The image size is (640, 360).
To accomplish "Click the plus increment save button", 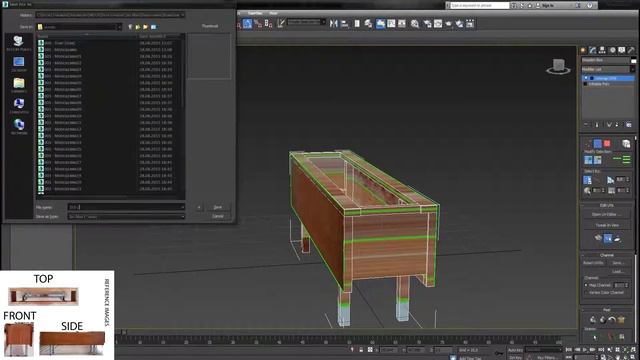I will 199,207.
